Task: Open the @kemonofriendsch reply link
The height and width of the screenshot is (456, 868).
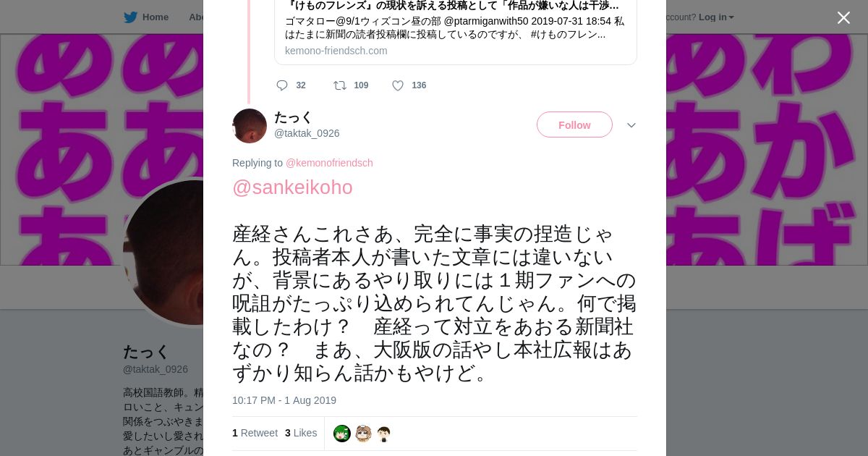Action: click(329, 163)
